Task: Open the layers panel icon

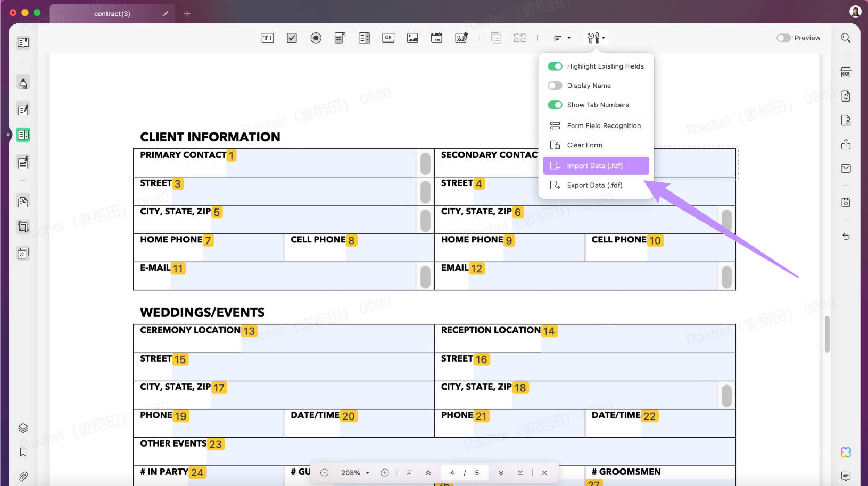Action: pyautogui.click(x=23, y=428)
